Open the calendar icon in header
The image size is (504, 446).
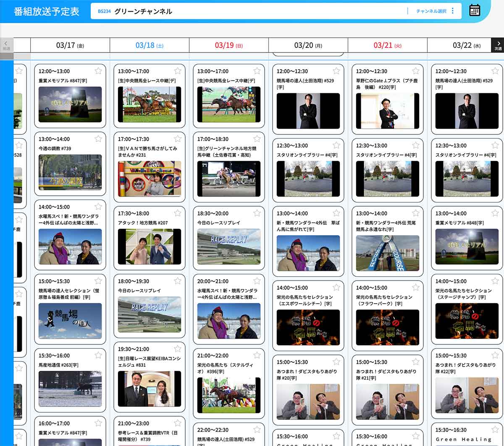(475, 10)
